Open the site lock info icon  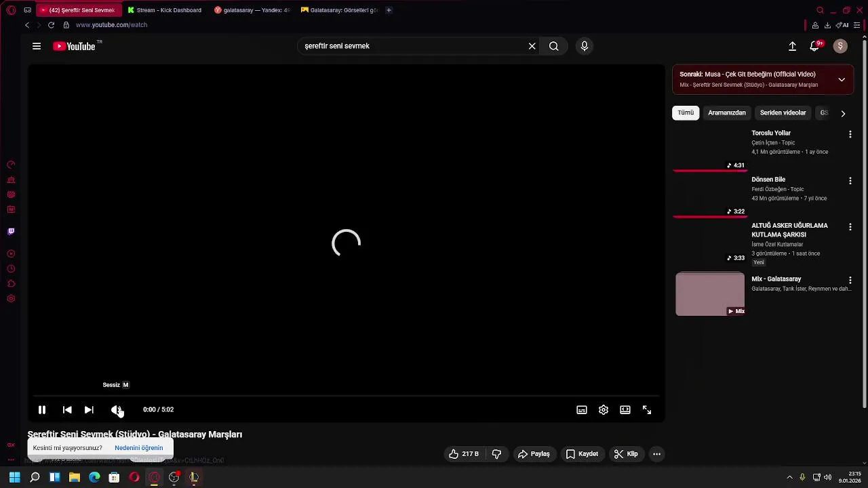[x=66, y=25]
